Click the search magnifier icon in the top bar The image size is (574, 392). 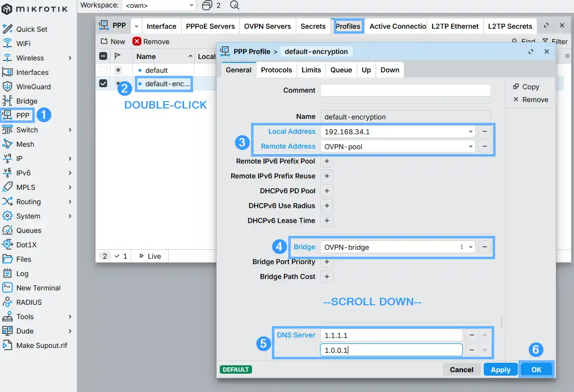(234, 5)
